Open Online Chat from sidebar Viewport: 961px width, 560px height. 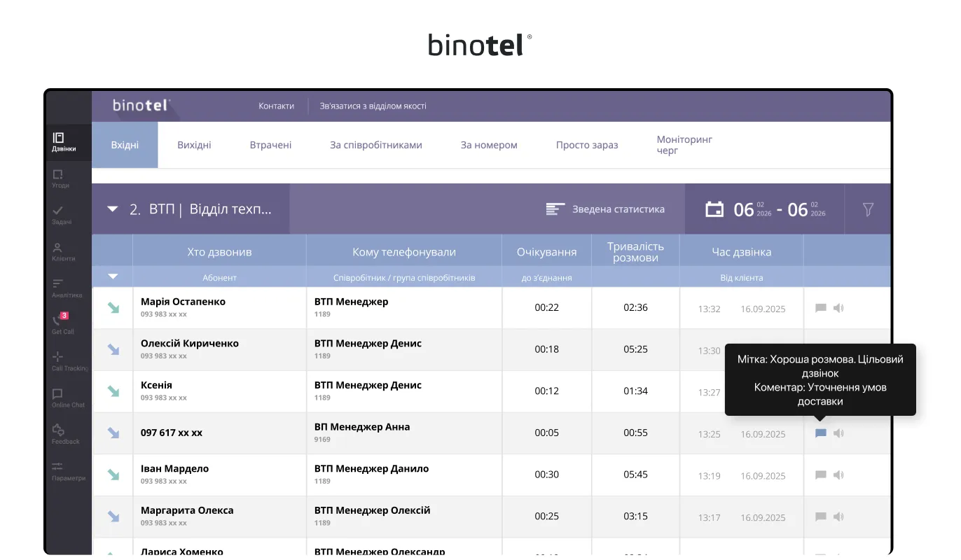[67, 398]
